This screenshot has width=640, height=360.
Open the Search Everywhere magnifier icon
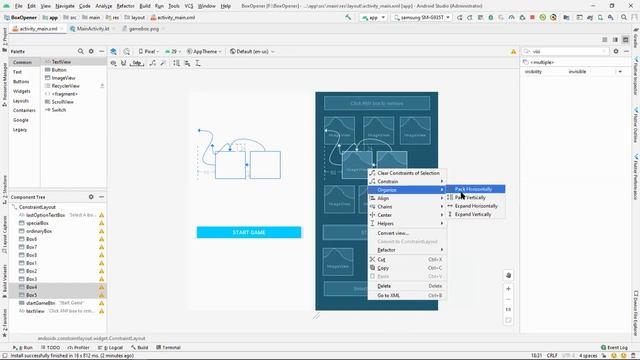click(x=624, y=18)
